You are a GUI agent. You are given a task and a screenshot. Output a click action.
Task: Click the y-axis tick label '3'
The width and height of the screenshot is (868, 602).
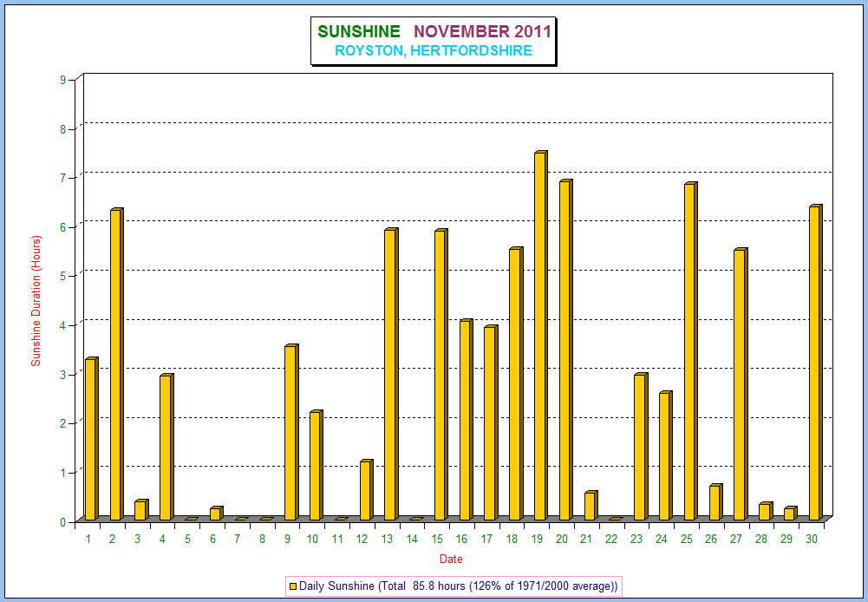[62, 375]
